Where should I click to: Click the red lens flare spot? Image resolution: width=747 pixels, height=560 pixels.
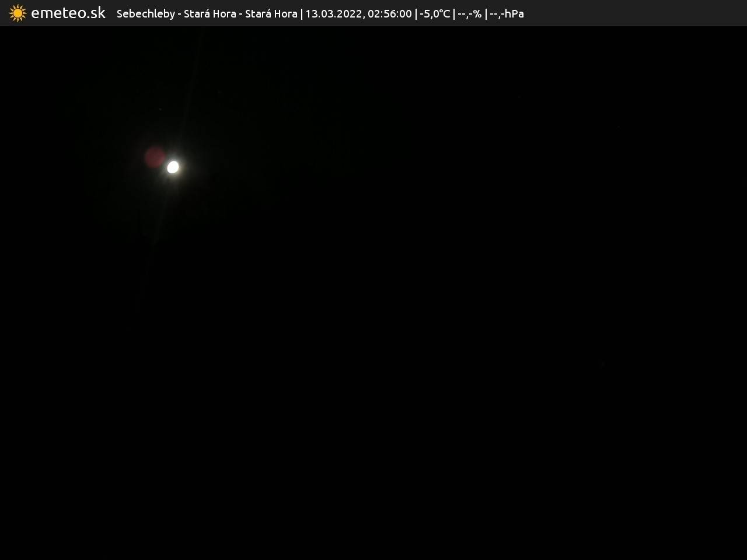[x=155, y=157]
